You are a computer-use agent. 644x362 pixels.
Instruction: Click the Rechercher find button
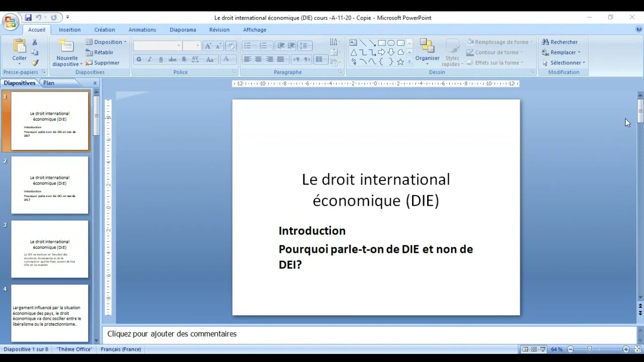click(559, 42)
